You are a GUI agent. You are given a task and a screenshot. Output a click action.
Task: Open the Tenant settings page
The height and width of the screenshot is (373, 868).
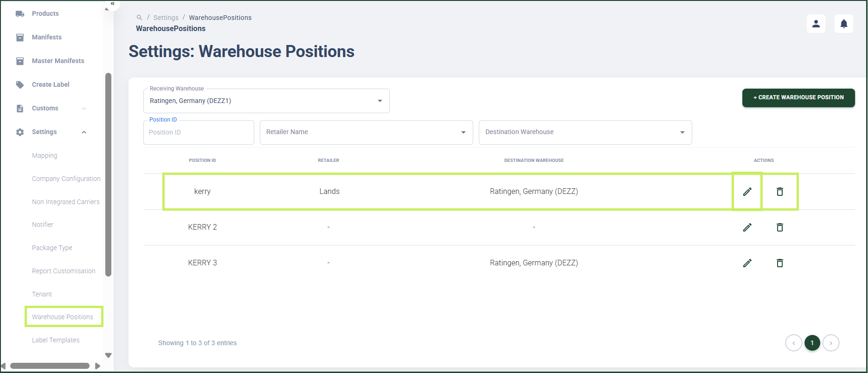coord(42,294)
